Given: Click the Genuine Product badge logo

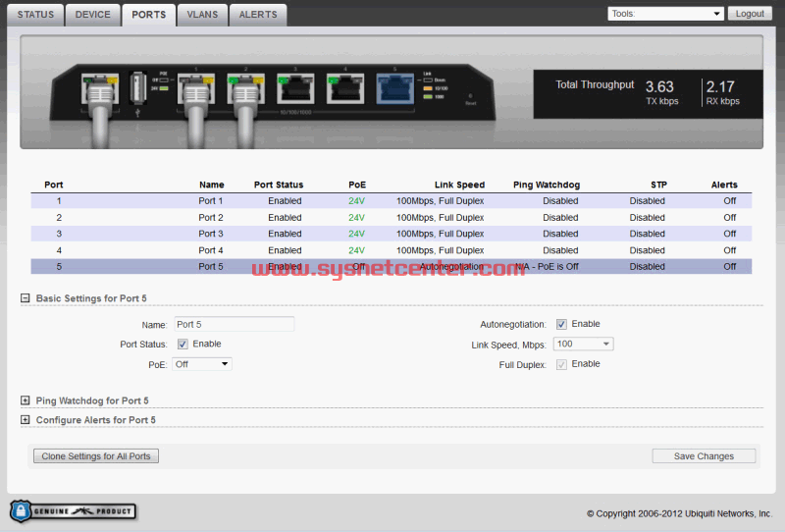Looking at the screenshot, I should pyautogui.click(x=73, y=511).
